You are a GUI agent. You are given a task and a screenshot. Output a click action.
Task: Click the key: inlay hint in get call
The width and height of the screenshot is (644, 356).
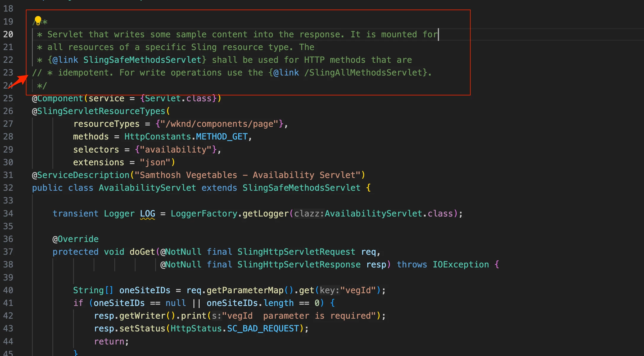tap(329, 290)
